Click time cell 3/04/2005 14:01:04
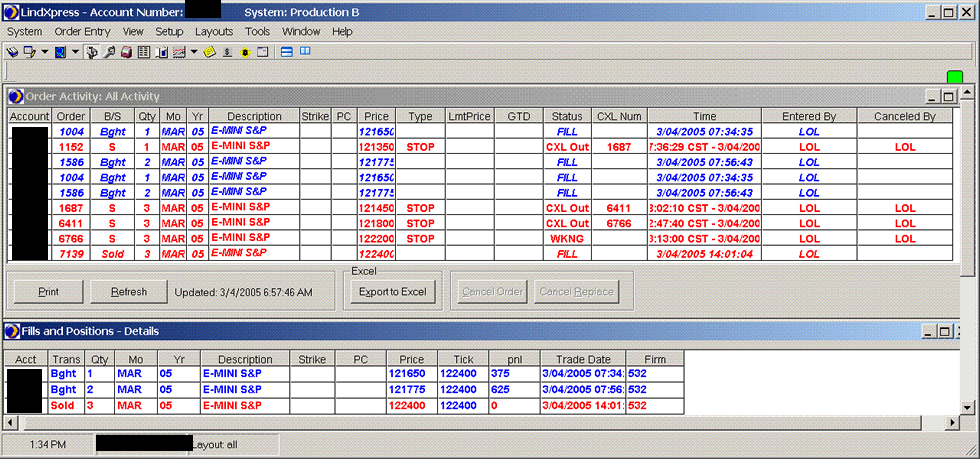980x459 pixels. point(704,254)
